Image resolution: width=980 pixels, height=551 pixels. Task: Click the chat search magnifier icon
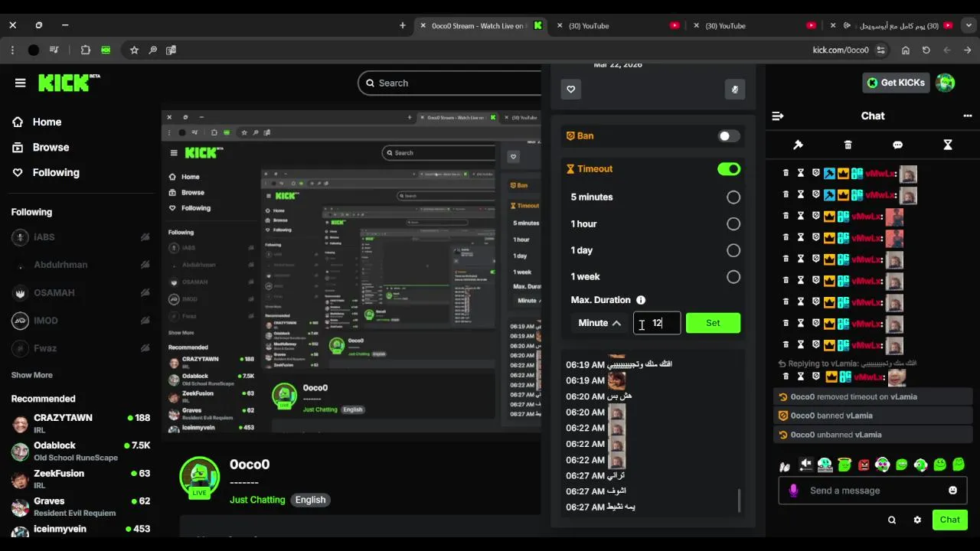click(x=892, y=520)
